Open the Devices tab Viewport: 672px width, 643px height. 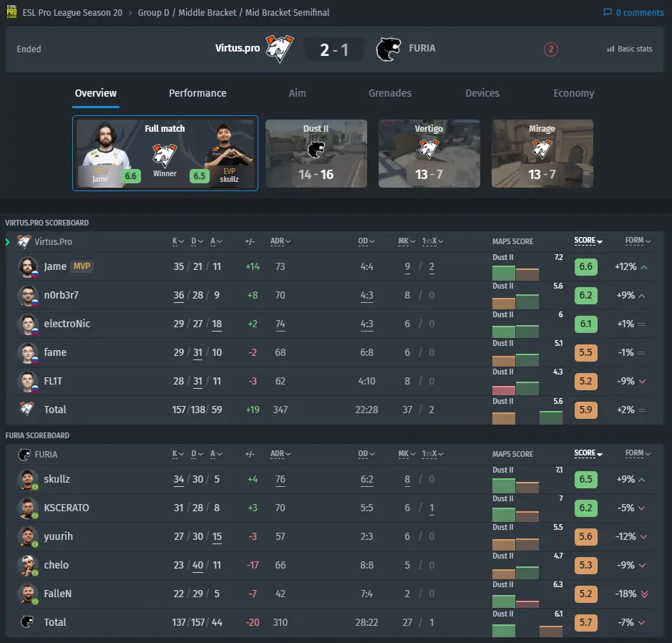tap(482, 94)
